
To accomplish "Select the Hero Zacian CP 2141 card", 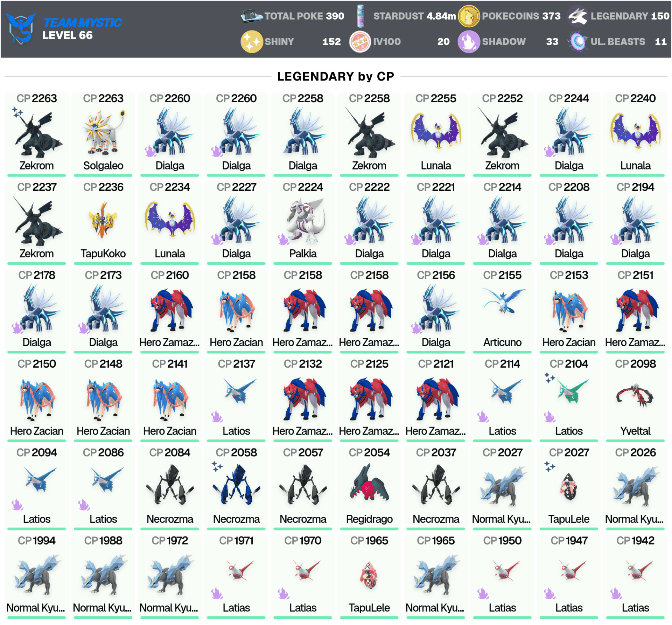I will coord(170,400).
